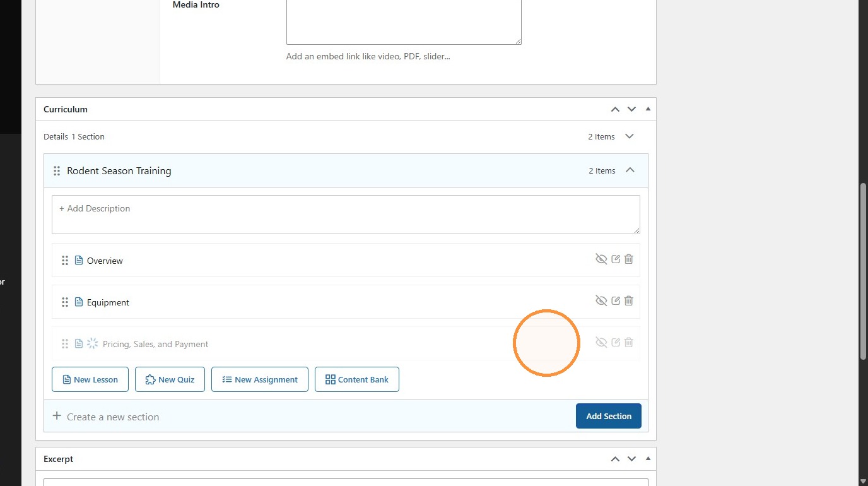868x486 pixels.
Task: Expand the curriculum Details 2 Items chevron
Action: tap(629, 136)
